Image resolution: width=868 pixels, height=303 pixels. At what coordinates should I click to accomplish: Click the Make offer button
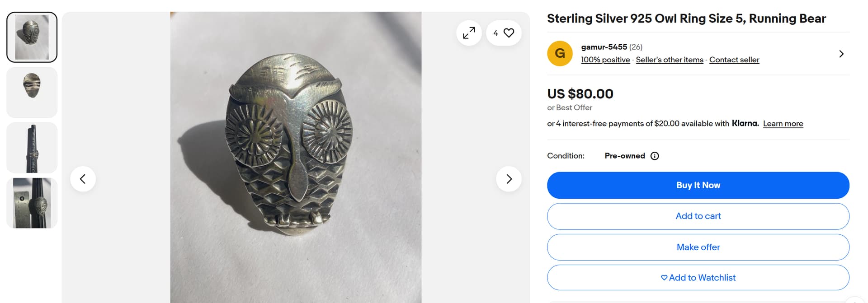pyautogui.click(x=698, y=247)
